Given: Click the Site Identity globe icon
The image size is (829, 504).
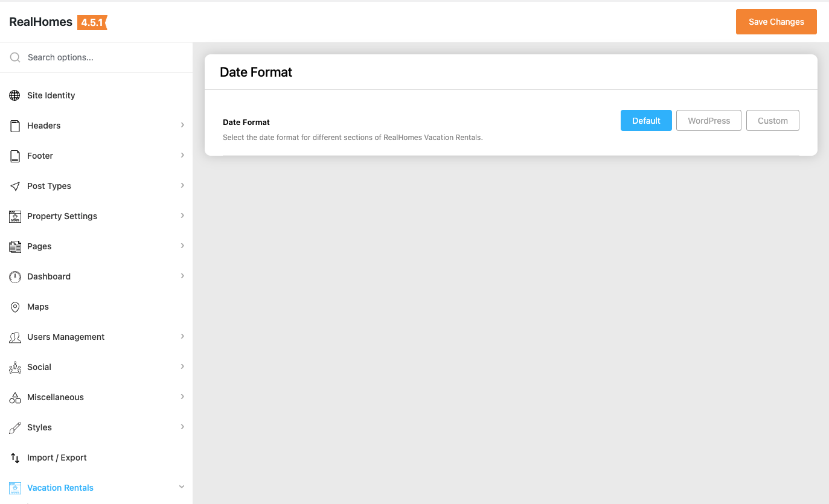Looking at the screenshot, I should click(x=14, y=95).
